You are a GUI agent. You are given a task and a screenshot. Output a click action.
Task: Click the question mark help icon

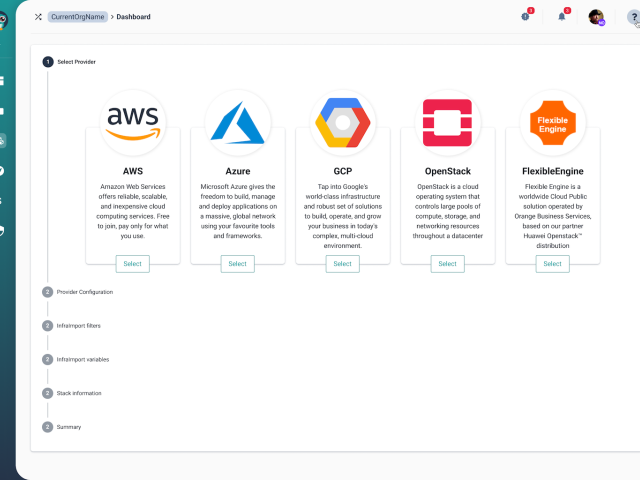(x=633, y=17)
